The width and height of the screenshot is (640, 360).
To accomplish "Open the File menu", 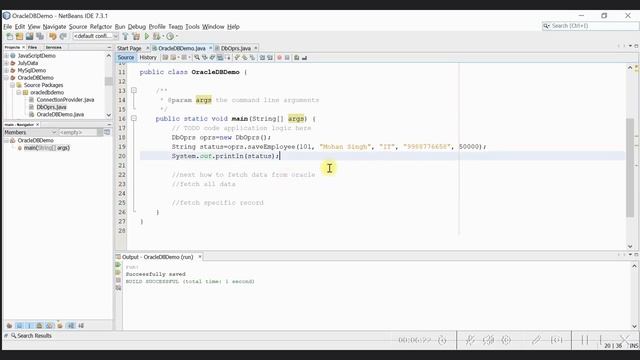I will [8, 27].
